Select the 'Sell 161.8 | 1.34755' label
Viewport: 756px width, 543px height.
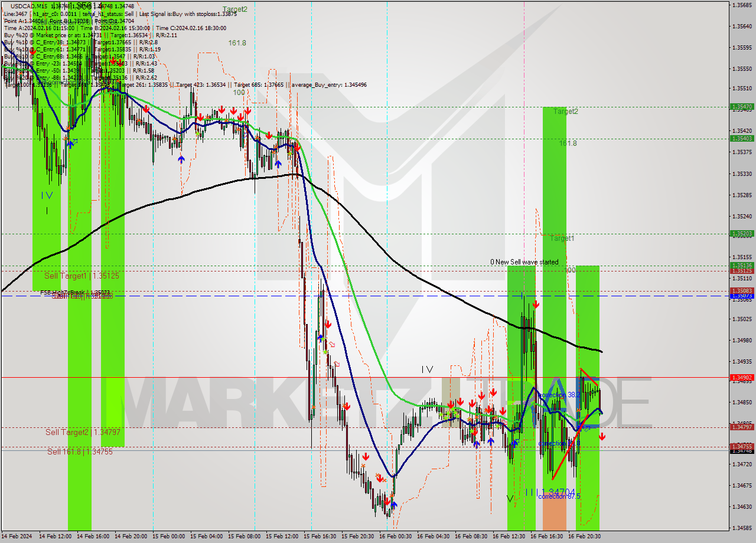pos(80,452)
